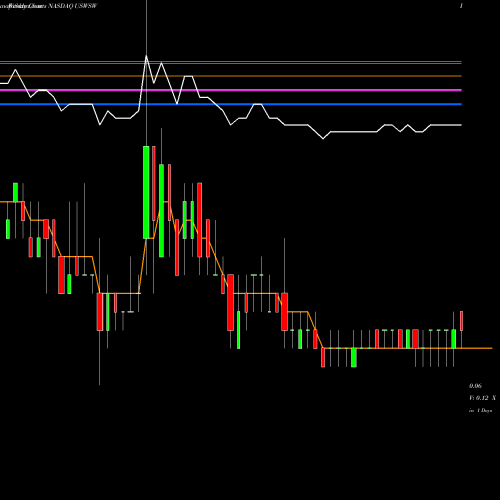
Task: Click the last red candlestick on the right
Action: pos(461,321)
